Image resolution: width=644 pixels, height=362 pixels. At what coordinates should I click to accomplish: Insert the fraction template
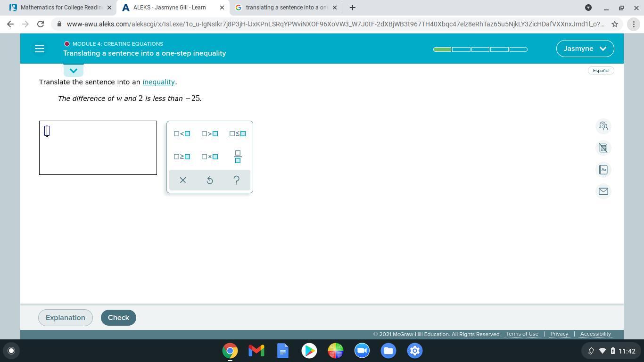(x=238, y=156)
